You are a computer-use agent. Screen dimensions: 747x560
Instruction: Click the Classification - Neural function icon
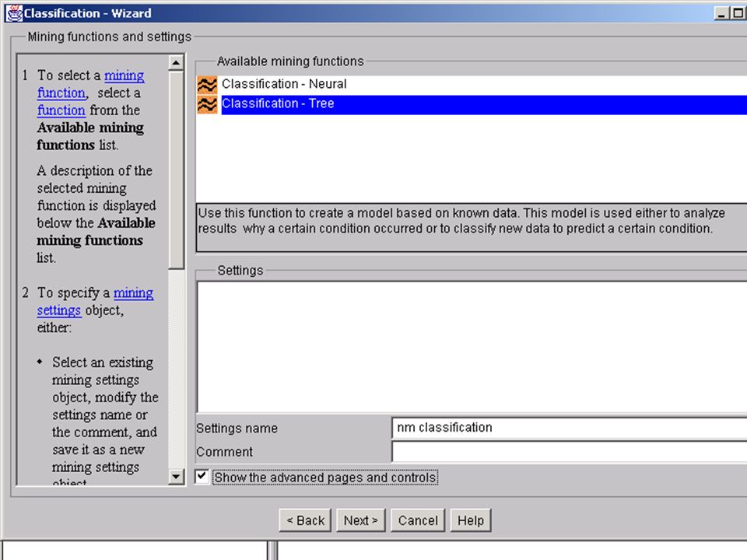tap(207, 85)
